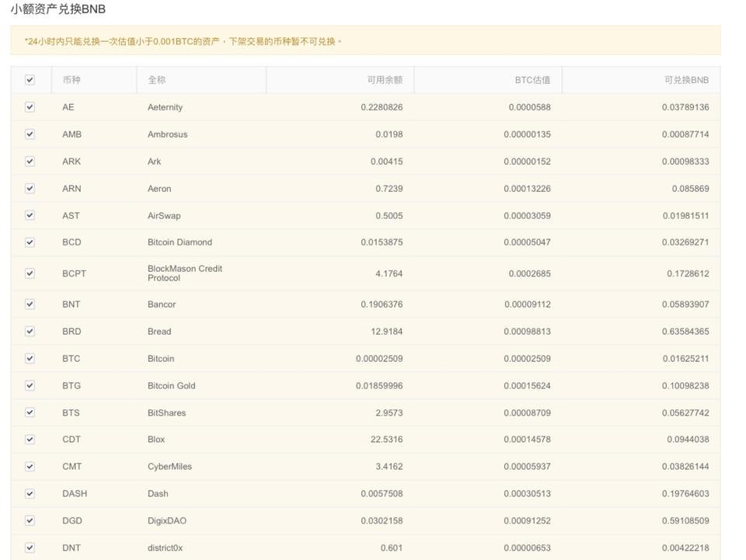Image resolution: width=746 pixels, height=560 pixels.
Task: Uncheck the CDT Blox row checkbox
Action: (x=30, y=440)
